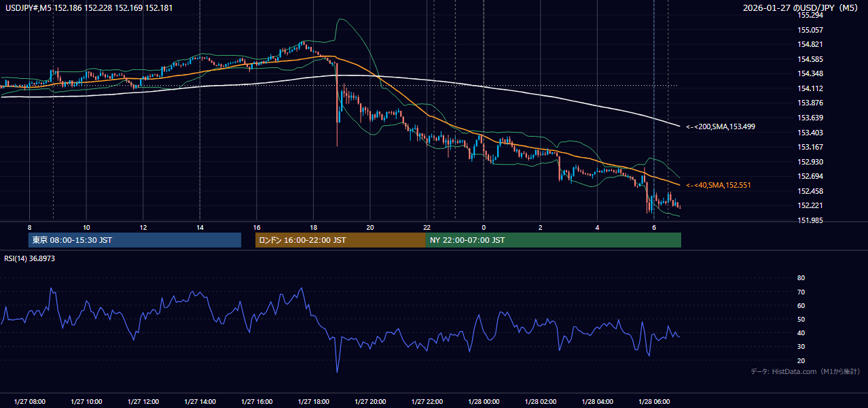The height and width of the screenshot is (408, 868).
Task: Click hour 0 on the price chart time axis
Action: (x=484, y=227)
